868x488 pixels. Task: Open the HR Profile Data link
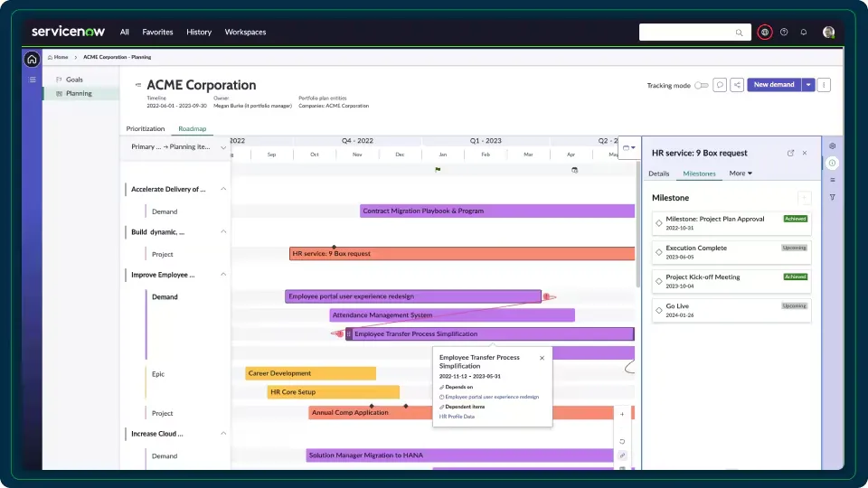(457, 417)
